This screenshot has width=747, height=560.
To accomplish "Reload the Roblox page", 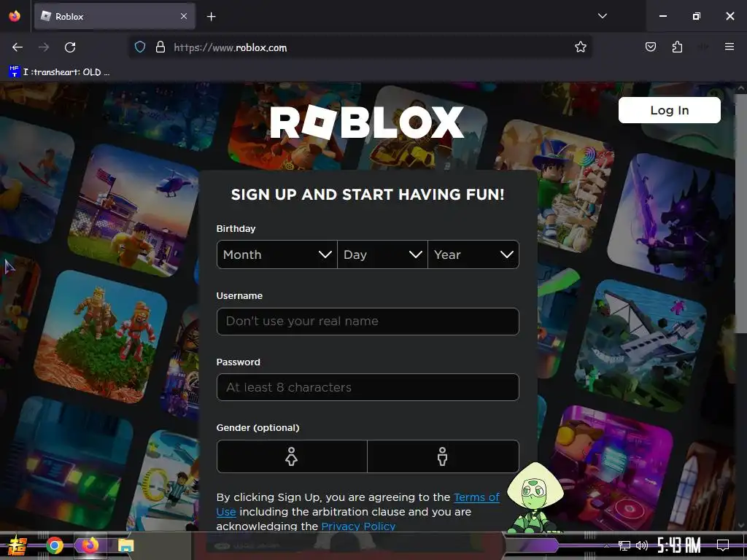I will 70,47.
